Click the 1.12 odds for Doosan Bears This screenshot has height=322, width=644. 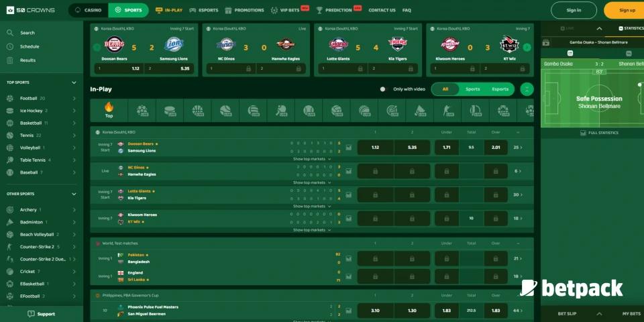tap(375, 148)
